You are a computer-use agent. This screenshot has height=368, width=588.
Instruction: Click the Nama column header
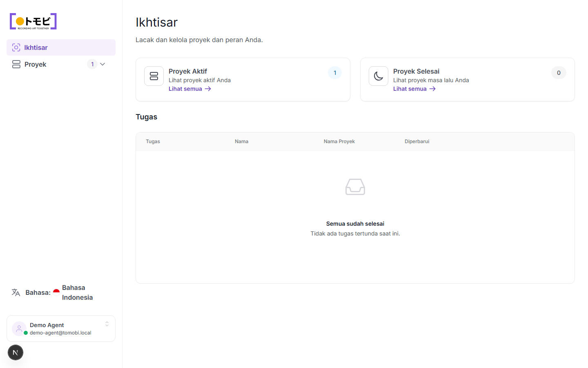[241, 141]
